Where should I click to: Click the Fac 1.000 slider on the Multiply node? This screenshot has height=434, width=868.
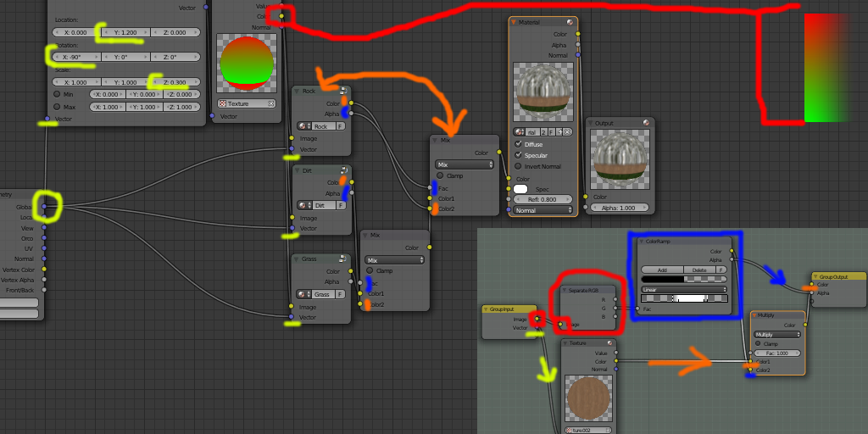coord(777,353)
